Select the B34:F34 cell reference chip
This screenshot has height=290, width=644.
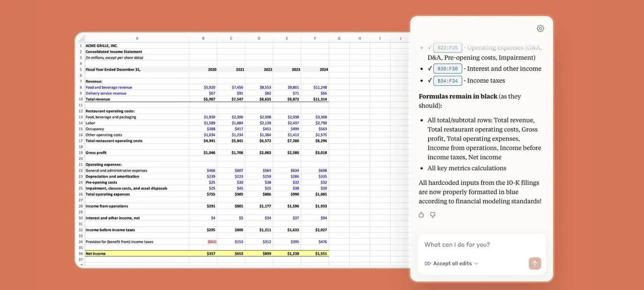pyautogui.click(x=447, y=81)
